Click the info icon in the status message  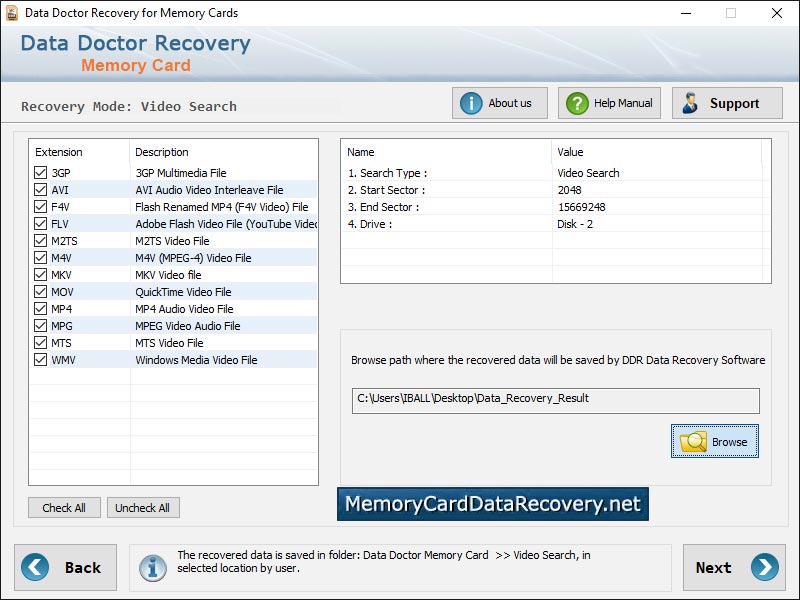[153, 568]
